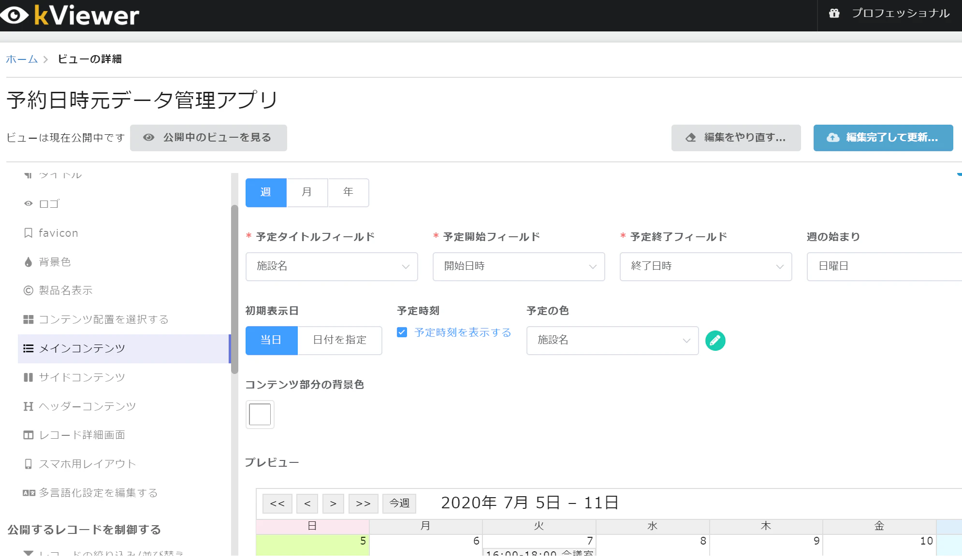962x560 pixels.
Task: Select 当日 for initial display date
Action: [x=271, y=340]
